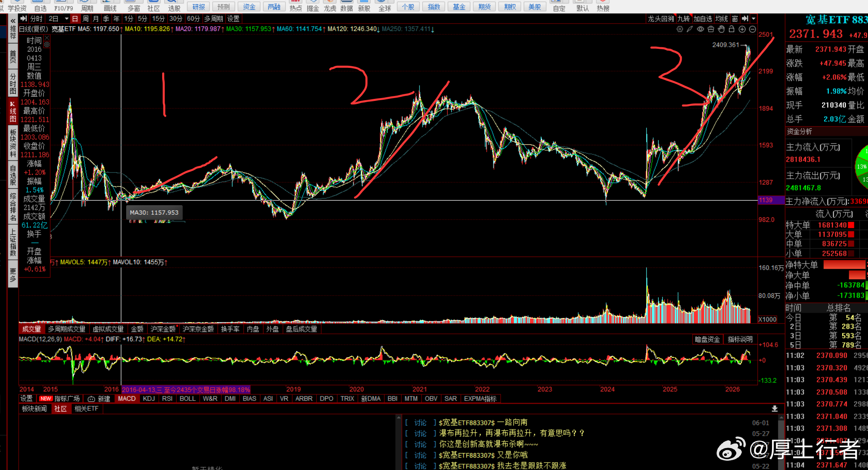Click the 2021 year marker on the time axis
This screenshot has width=868, height=470.
[420, 389]
